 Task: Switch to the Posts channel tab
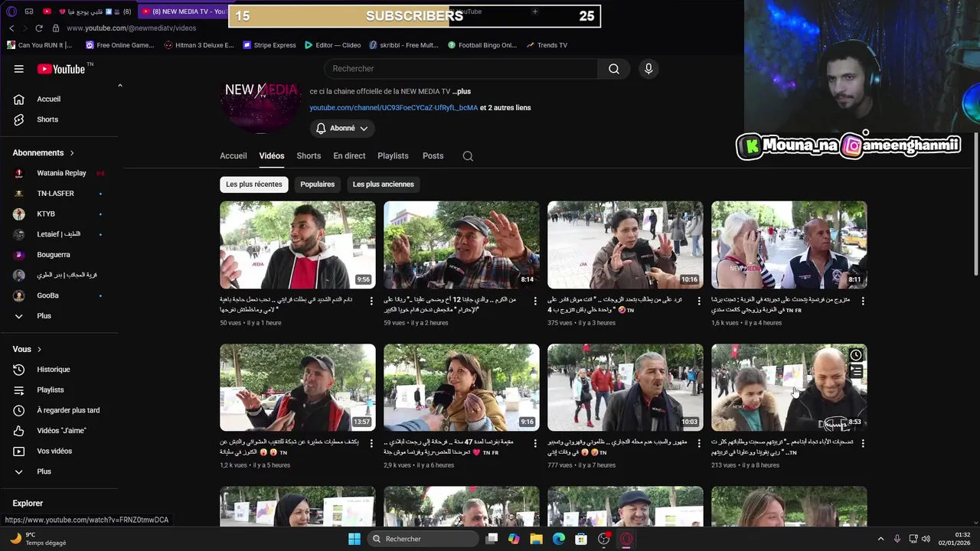coord(433,156)
